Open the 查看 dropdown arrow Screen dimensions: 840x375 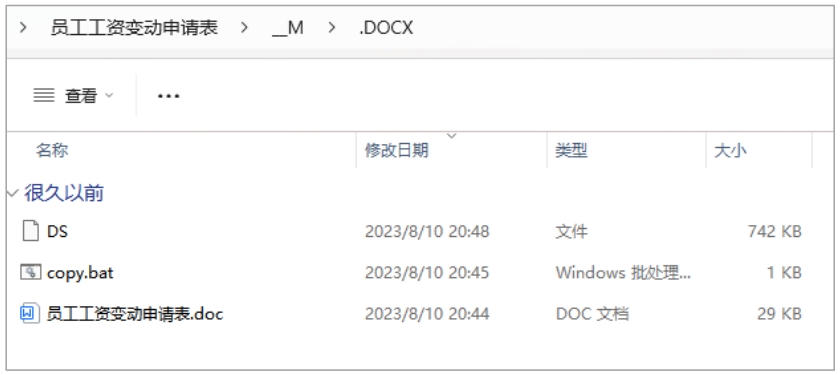(109, 96)
